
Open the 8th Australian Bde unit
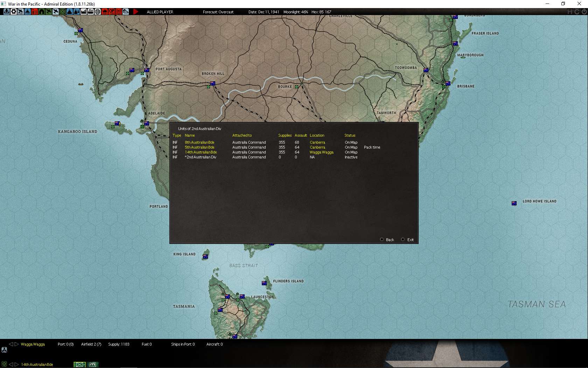pyautogui.click(x=199, y=142)
